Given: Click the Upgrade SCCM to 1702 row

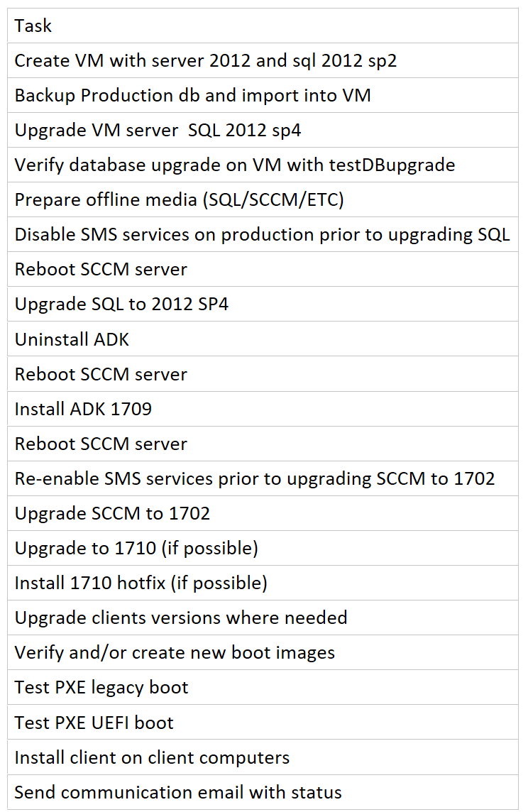Looking at the screenshot, I should pos(263,512).
